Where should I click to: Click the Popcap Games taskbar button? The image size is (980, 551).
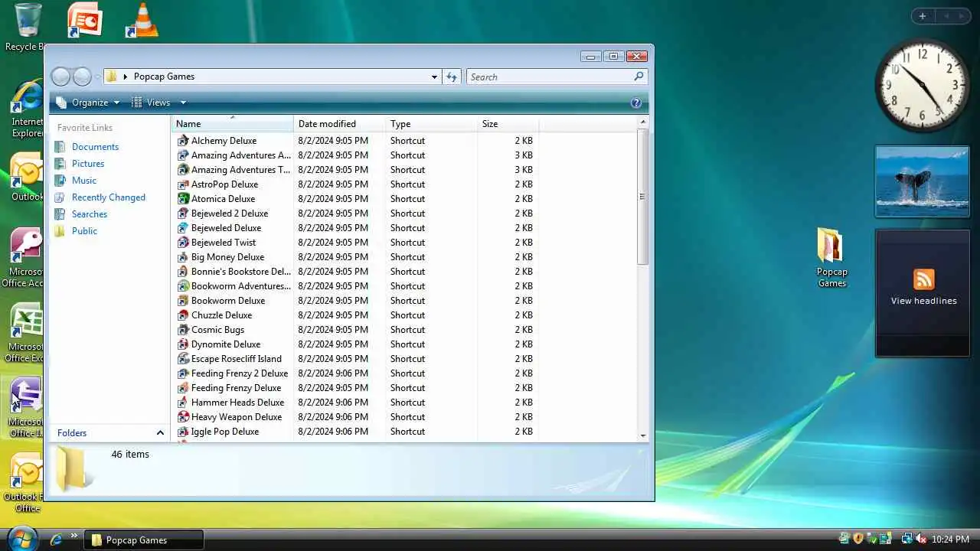[144, 540]
